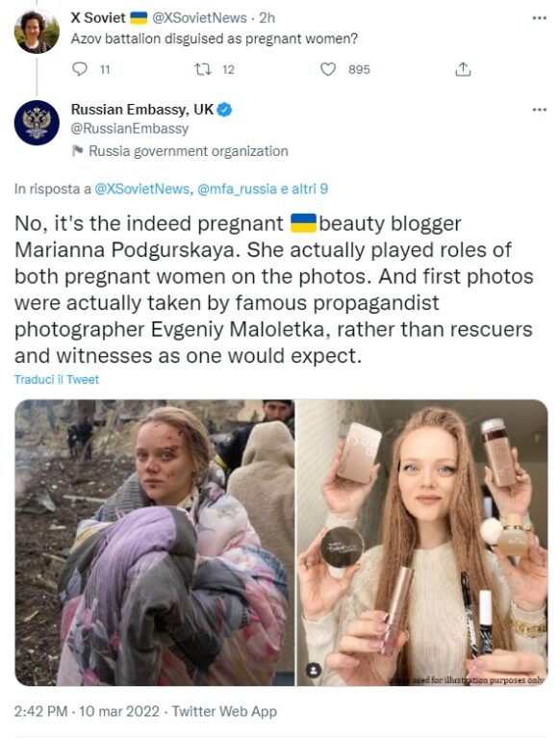The width and height of the screenshot is (560, 739).
Task: Open the Twitter Web App source link
Action: point(224,711)
